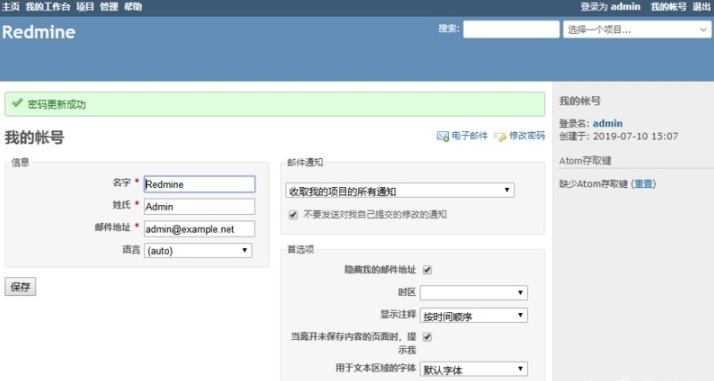Open the 电子邮件 link
The height and width of the screenshot is (381, 714).
469,136
